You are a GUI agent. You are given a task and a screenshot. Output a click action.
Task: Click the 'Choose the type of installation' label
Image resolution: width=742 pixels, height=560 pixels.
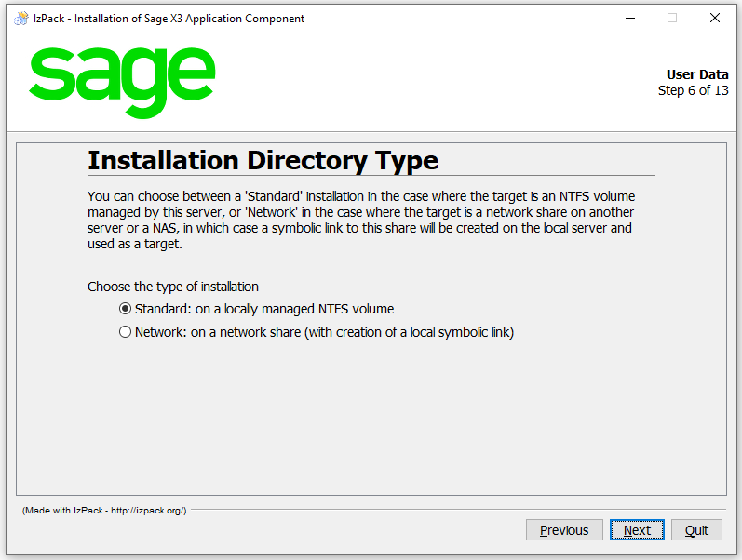[x=173, y=287]
